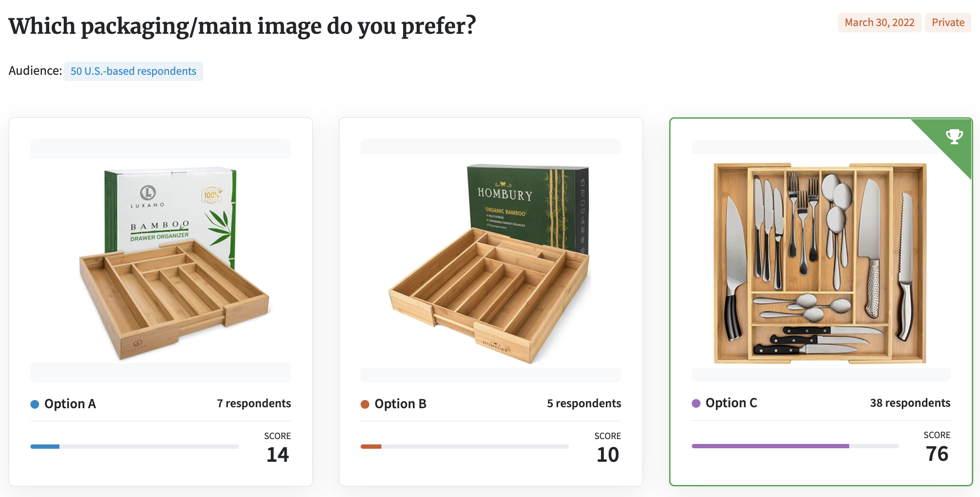Click the score 76 value
The image size is (980, 497).
click(x=937, y=454)
